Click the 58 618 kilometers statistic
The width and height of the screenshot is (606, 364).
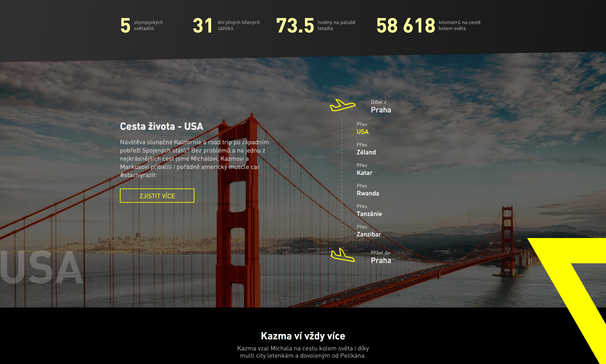pos(428,25)
